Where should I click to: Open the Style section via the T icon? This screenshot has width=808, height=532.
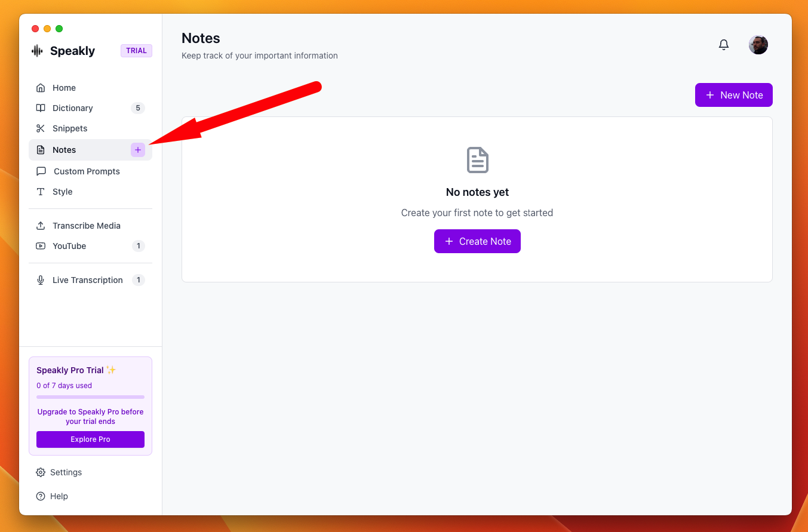coord(40,192)
